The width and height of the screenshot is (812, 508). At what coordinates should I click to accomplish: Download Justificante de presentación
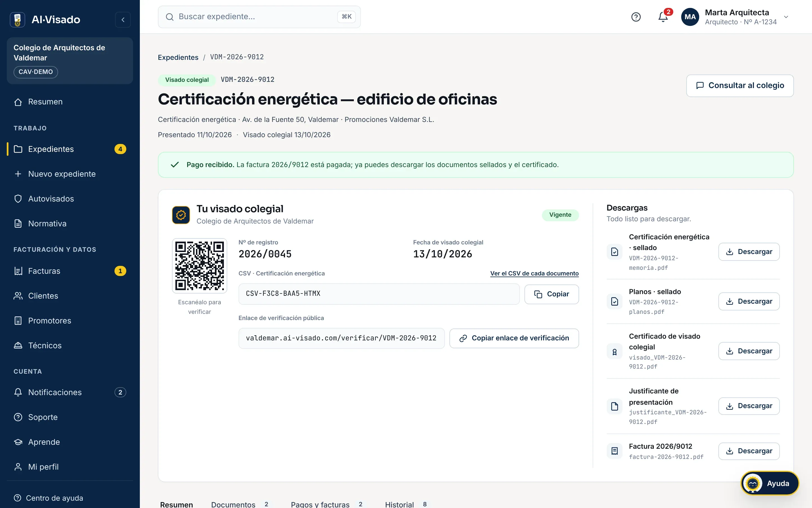point(749,406)
